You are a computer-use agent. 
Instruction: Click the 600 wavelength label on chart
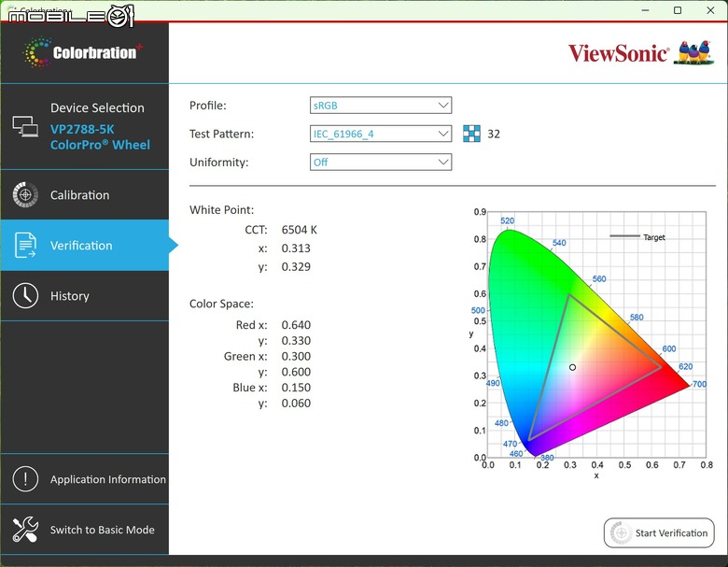pyautogui.click(x=669, y=348)
